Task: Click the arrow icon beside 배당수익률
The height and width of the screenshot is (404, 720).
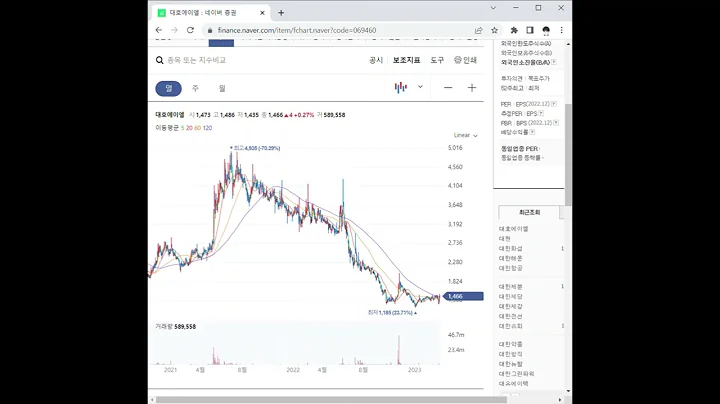Action: coord(532,132)
